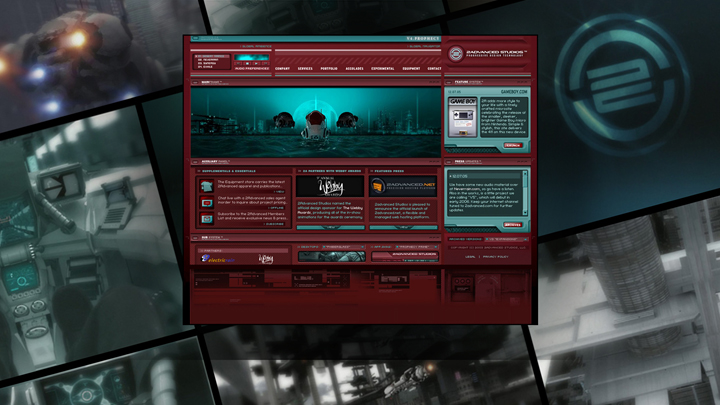Open the Accolades menu item
This screenshot has width=720, height=405.
click(354, 68)
